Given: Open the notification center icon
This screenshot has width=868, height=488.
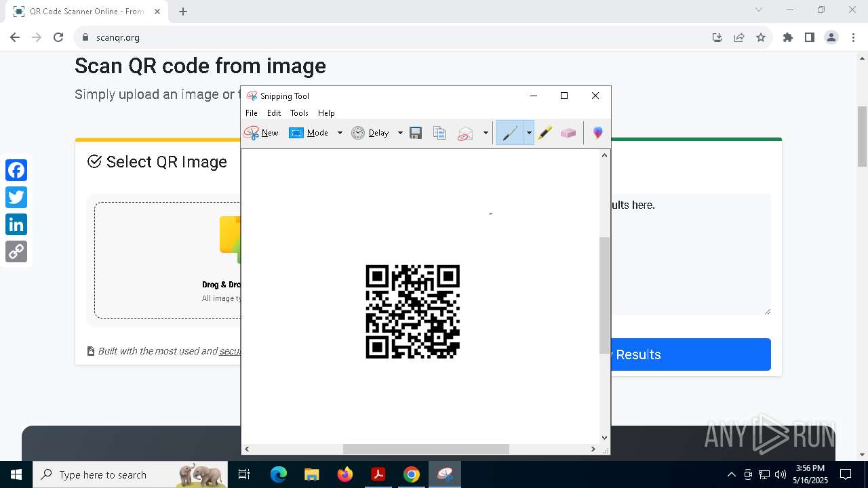Looking at the screenshot, I should click(x=846, y=474).
